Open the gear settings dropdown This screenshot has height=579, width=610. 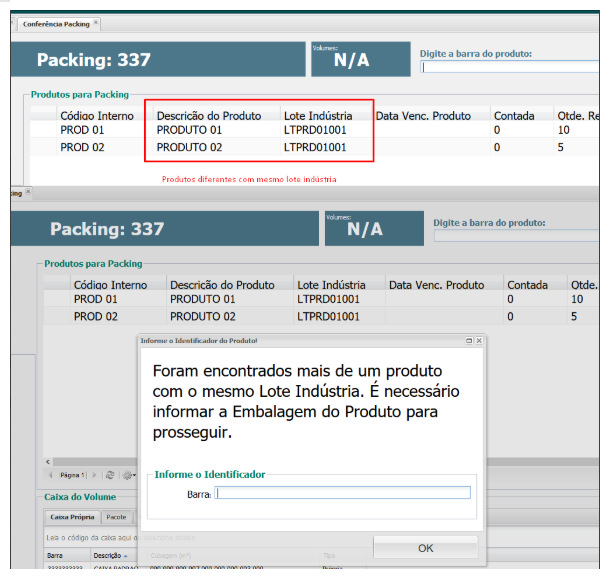(129, 475)
